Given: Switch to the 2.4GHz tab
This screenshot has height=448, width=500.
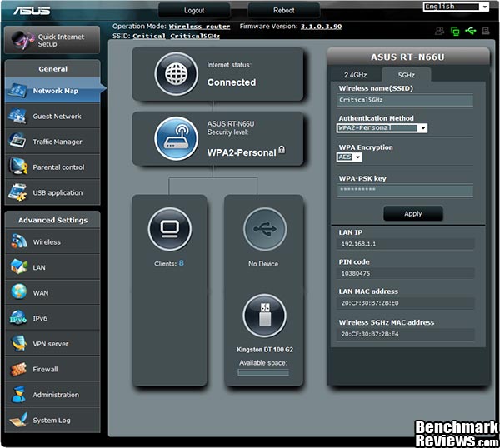Looking at the screenshot, I should pyautogui.click(x=355, y=75).
